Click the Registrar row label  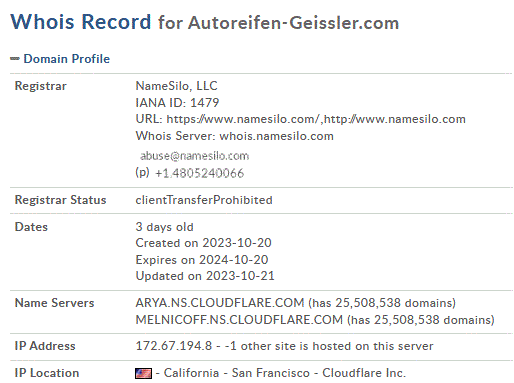coord(41,86)
